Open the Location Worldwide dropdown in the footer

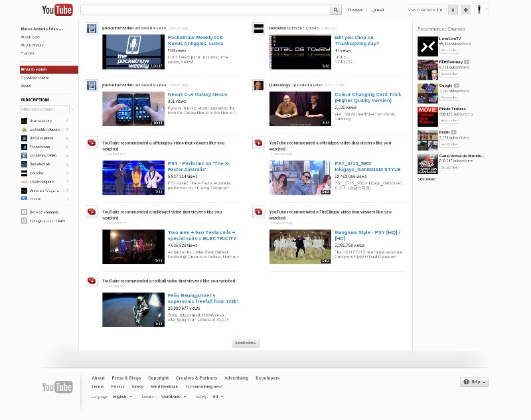173,397
